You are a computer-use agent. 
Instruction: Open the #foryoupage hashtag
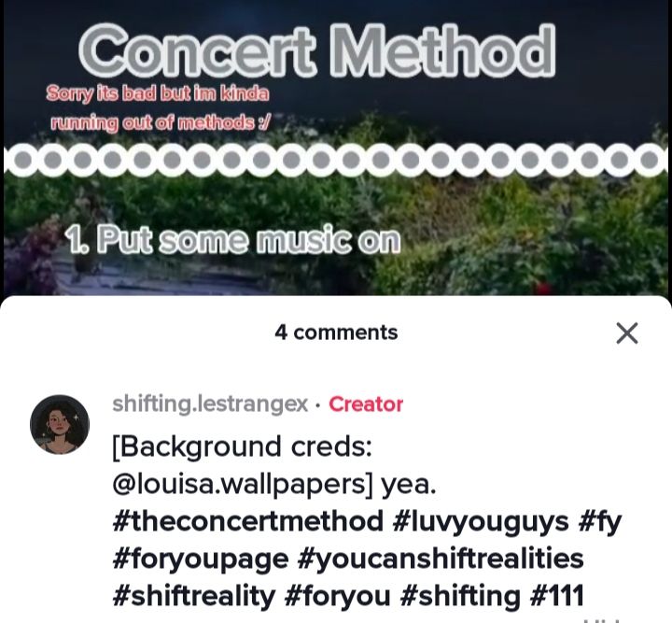pyautogui.click(x=201, y=559)
